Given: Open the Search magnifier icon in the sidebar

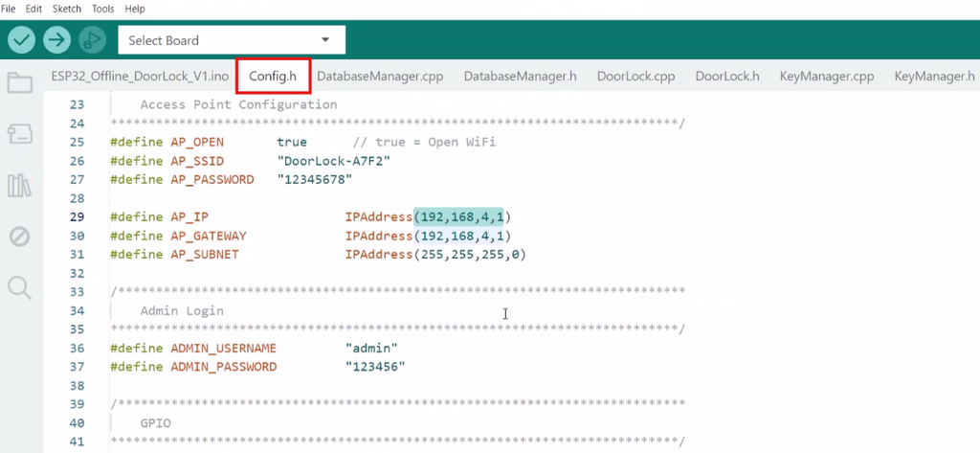Looking at the screenshot, I should coord(19,288).
